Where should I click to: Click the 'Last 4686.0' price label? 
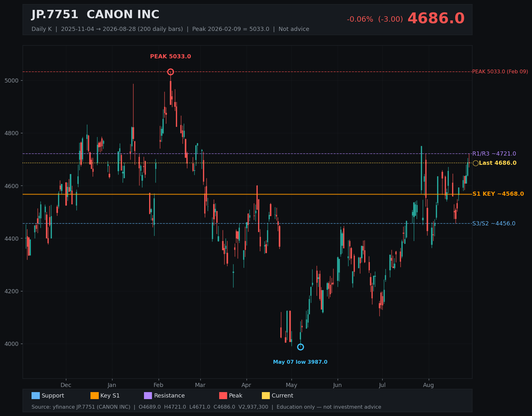point(498,163)
